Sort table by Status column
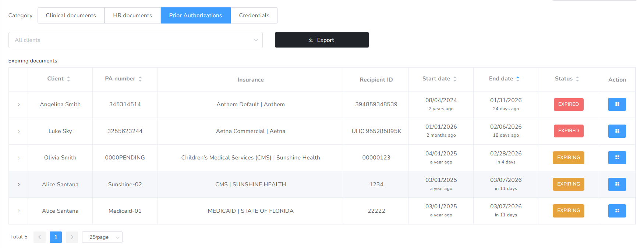Image resolution: width=644 pixels, height=248 pixels. 567,79
